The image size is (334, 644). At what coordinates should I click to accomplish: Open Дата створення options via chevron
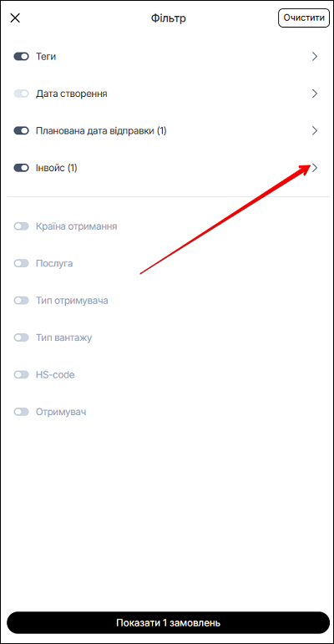click(x=315, y=94)
